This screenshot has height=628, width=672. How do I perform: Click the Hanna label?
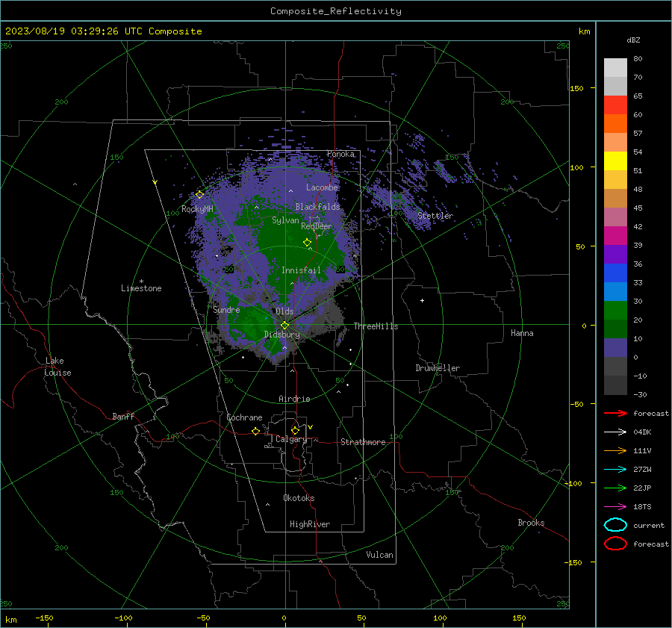522,333
